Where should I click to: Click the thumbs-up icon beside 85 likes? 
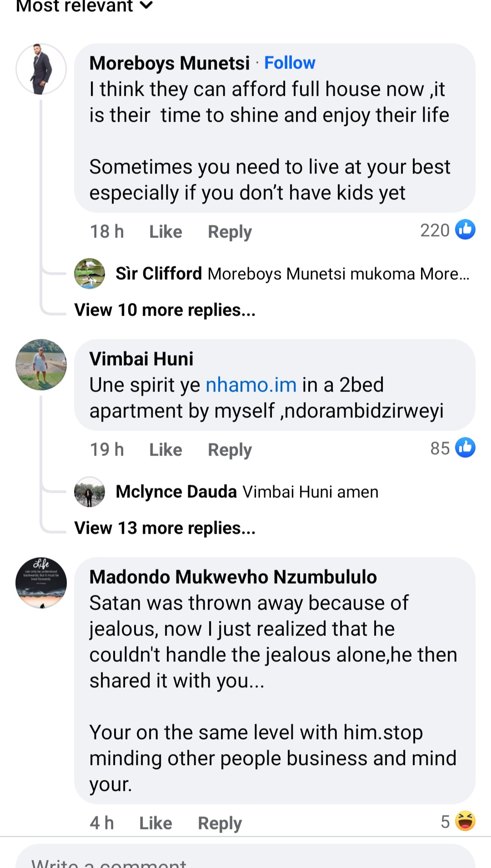pos(465,448)
